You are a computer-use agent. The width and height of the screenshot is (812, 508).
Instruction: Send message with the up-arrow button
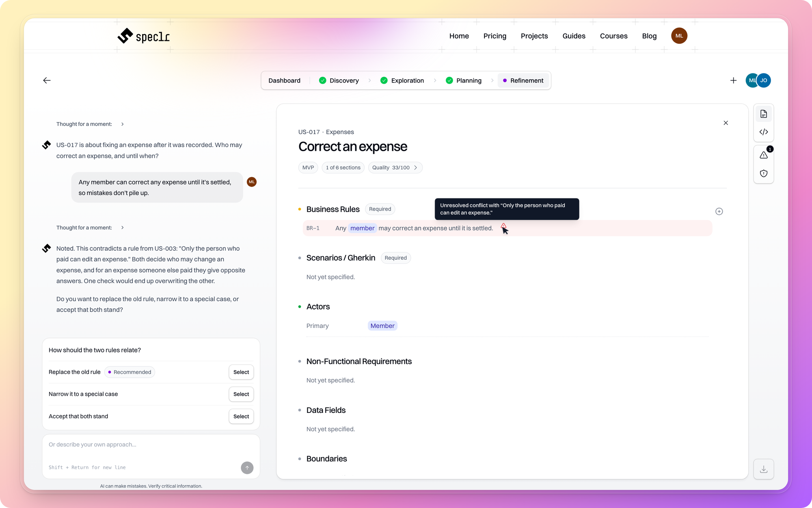247,468
